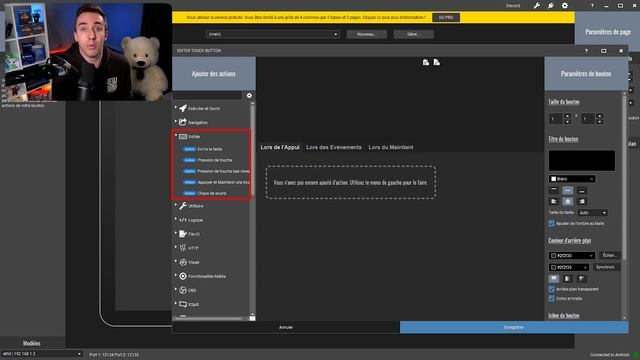This screenshot has width=640, height=360.
Task: Align button title text center
Action: tap(568, 201)
